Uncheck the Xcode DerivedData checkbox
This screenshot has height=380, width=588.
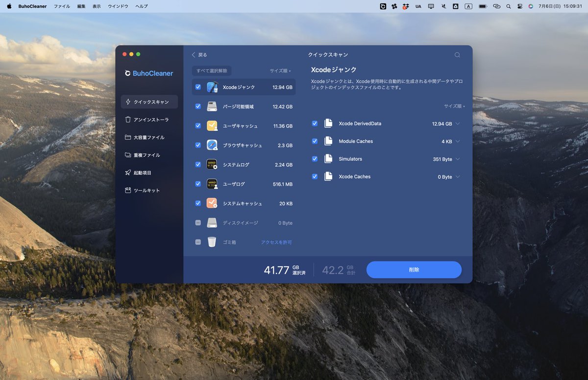point(315,123)
